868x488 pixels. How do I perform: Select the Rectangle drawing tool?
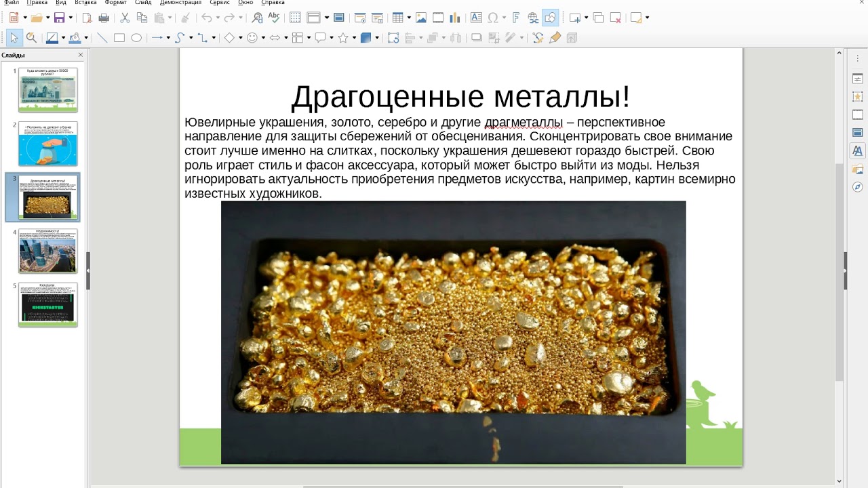(x=119, y=38)
